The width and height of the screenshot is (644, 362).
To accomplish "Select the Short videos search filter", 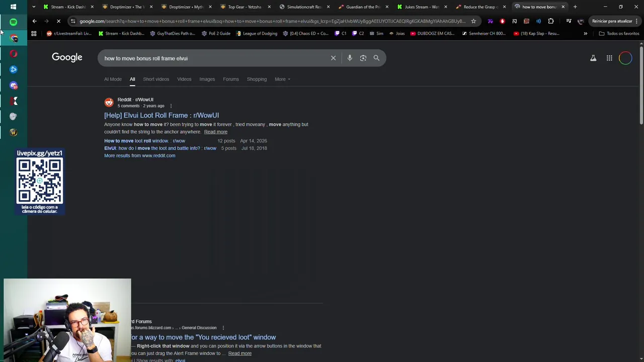I will 156,79.
